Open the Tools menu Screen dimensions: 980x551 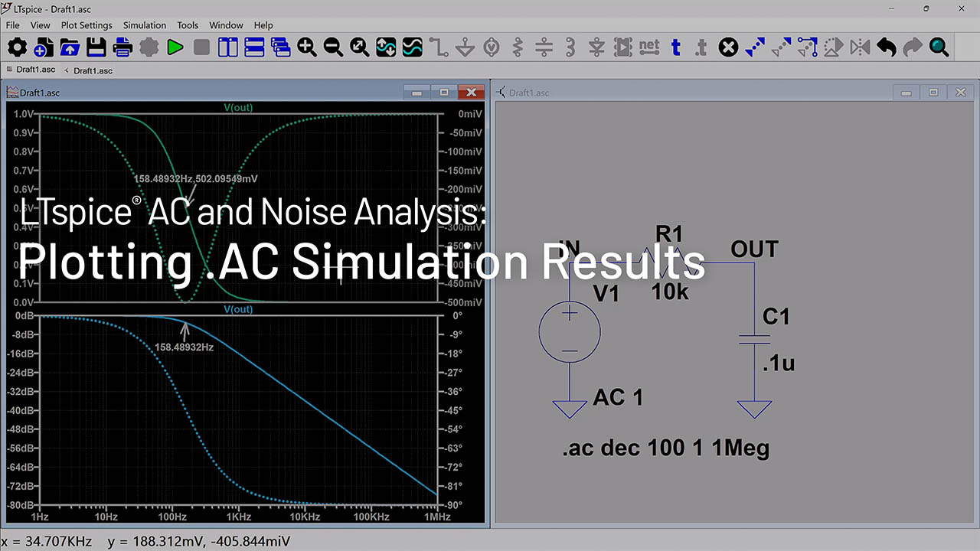click(188, 25)
